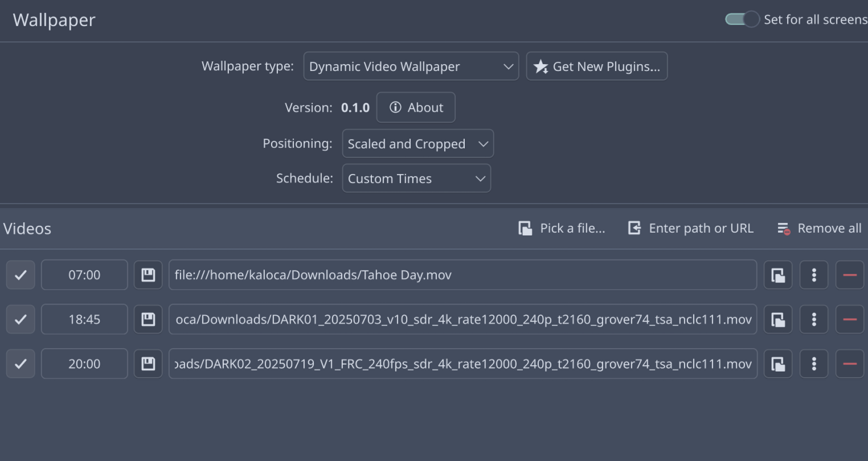Image resolution: width=868 pixels, height=461 pixels.
Task: Uncheck the 18:45 video checkbox
Action: [21, 319]
